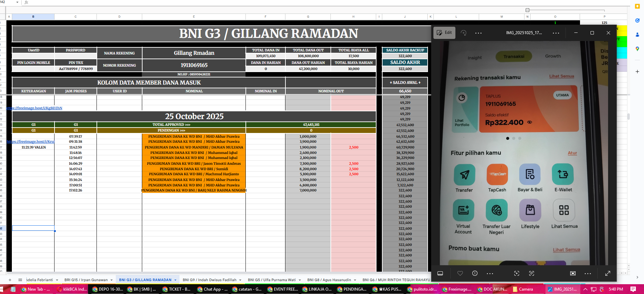Toggle filmstrip view in Photos viewer
This screenshot has height=294, width=644.
pos(440,273)
